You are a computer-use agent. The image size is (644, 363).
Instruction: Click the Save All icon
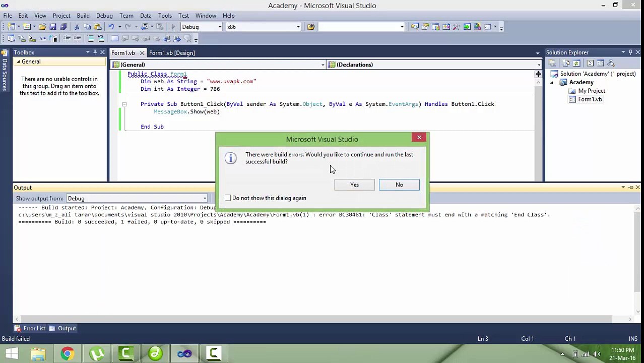[63, 27]
